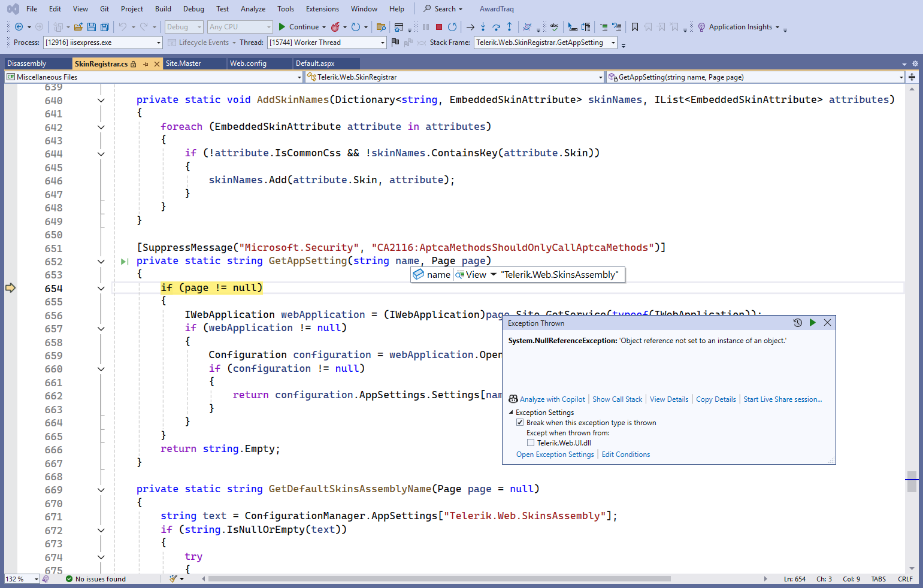The height and width of the screenshot is (588, 923).
Task: Toggle the pin on SkinRegistrar.cs tab
Action: click(x=146, y=64)
